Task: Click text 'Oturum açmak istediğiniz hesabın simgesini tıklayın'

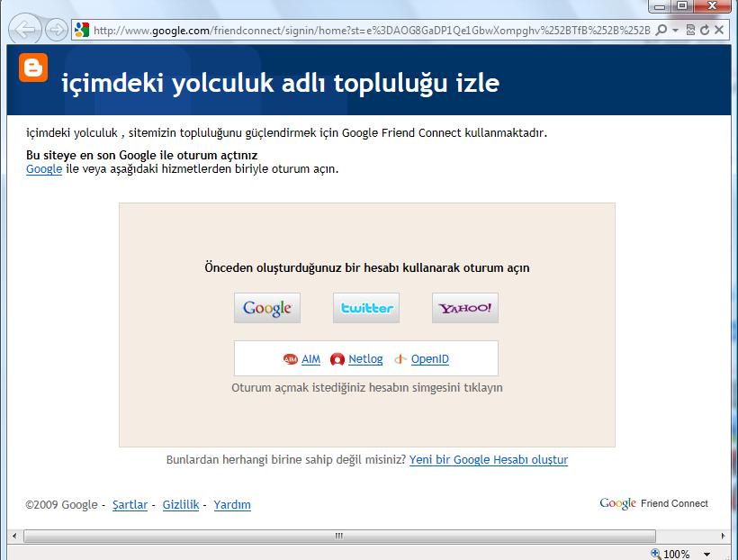Action: tap(367, 388)
